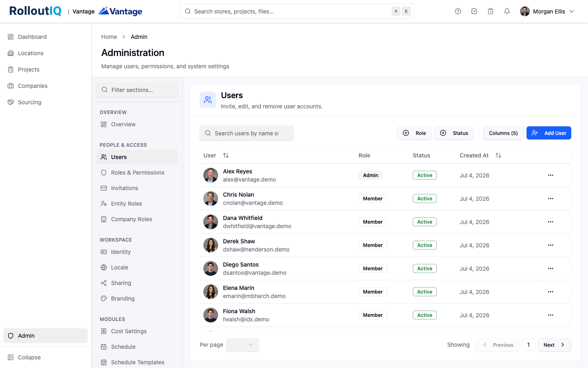Image resolution: width=588 pixels, height=368 pixels.
Task: Go to Sourcing in the main sidebar
Action: tap(45, 102)
